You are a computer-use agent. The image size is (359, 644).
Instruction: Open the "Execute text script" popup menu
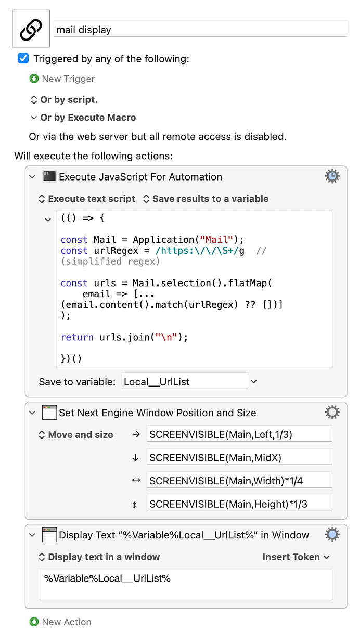pos(87,199)
